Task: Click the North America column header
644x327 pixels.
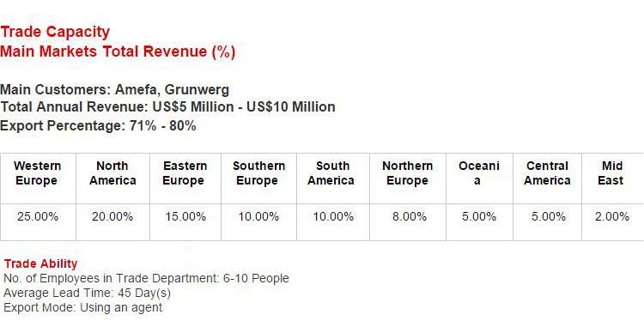Action: pos(112,173)
